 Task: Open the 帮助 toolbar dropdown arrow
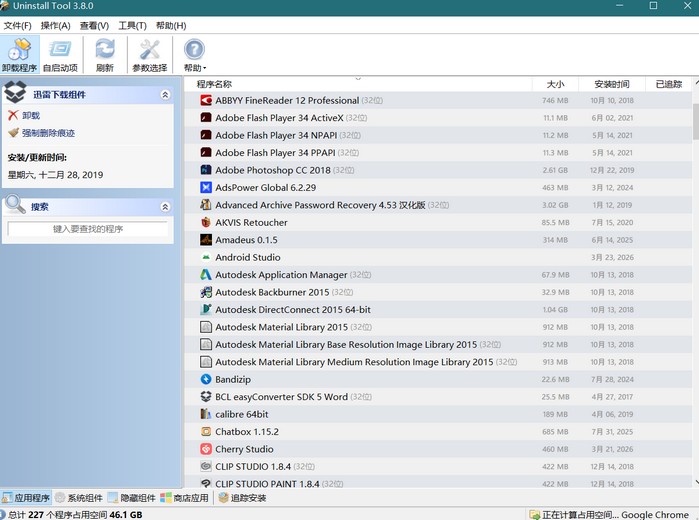205,69
